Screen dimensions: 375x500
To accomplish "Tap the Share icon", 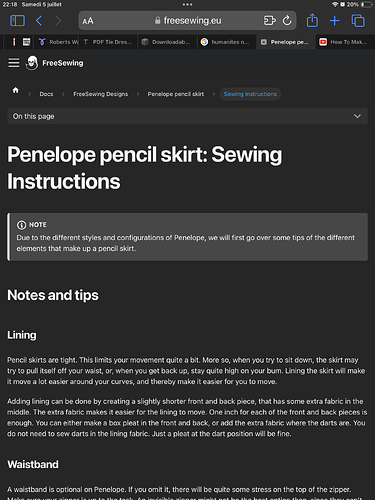I will [x=312, y=20].
